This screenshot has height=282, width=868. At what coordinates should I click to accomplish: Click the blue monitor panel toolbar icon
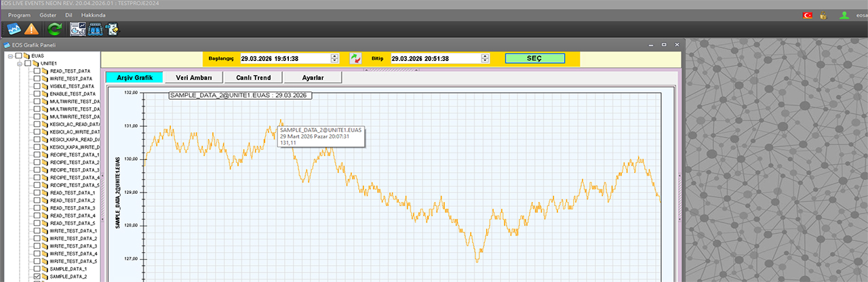pos(95,29)
